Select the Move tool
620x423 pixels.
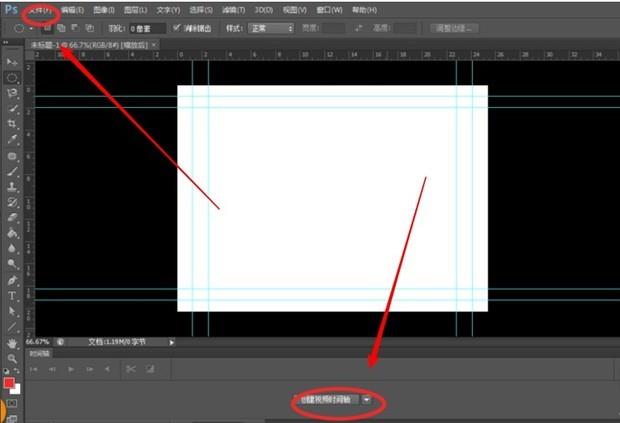click(12, 62)
